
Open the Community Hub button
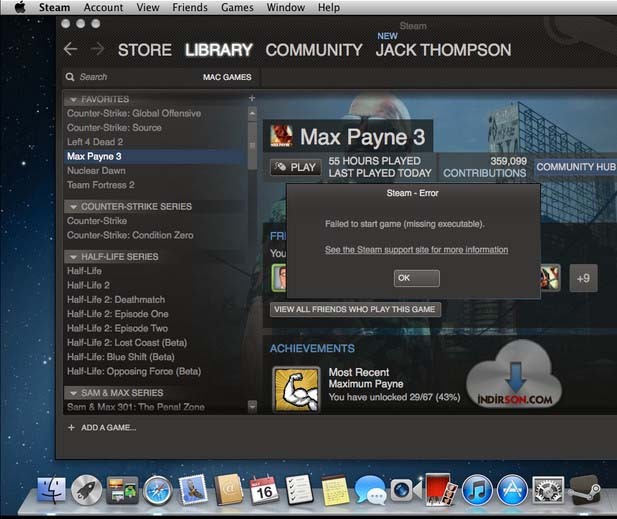click(x=575, y=167)
